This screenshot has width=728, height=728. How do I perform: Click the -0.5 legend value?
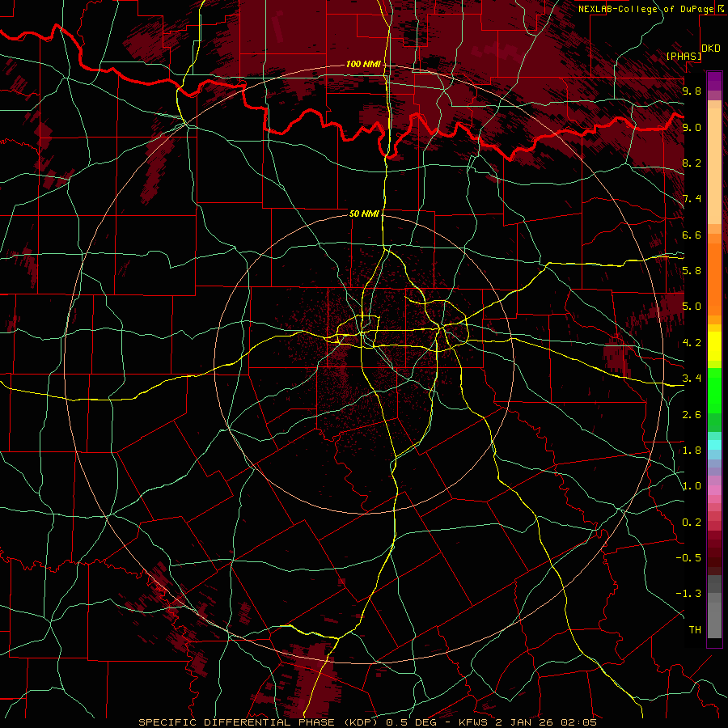pos(688,557)
